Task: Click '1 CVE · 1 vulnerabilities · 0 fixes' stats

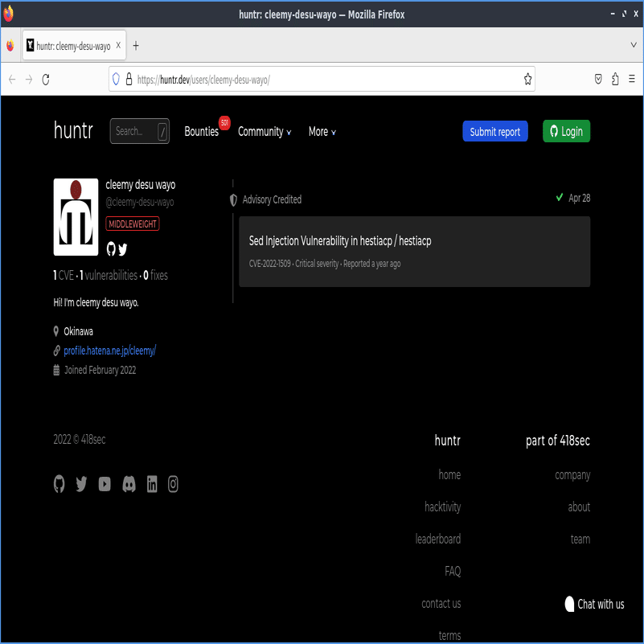Action: tap(110, 275)
